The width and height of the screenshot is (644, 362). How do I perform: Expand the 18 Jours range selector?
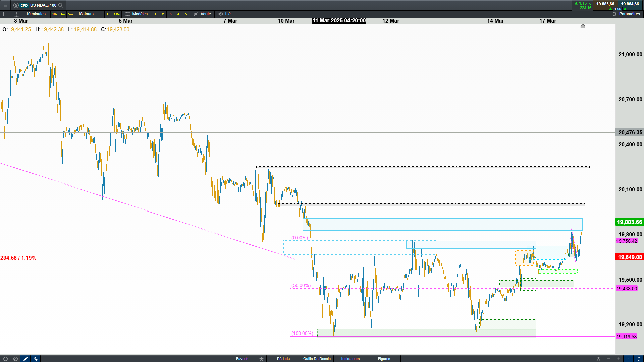point(86,14)
